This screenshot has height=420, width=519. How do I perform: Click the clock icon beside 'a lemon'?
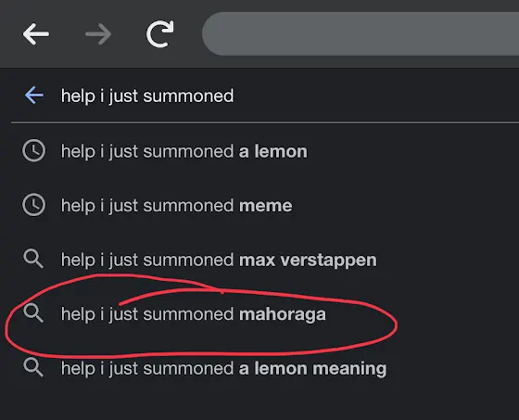pyautogui.click(x=33, y=151)
